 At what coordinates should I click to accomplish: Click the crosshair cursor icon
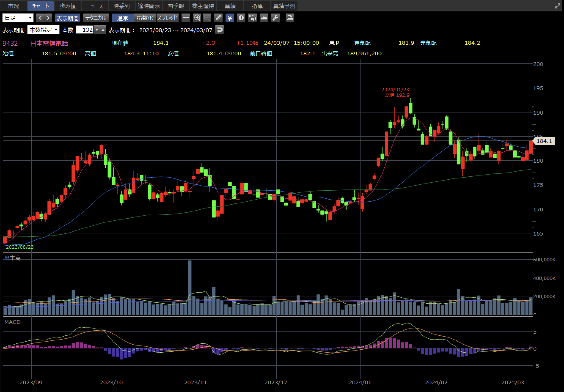click(x=186, y=18)
